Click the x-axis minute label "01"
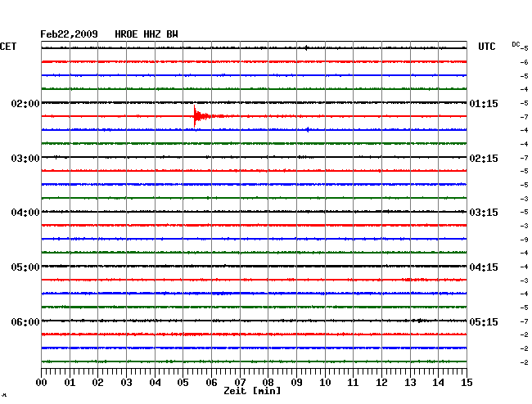This screenshot has height=404, width=532. coord(70,383)
